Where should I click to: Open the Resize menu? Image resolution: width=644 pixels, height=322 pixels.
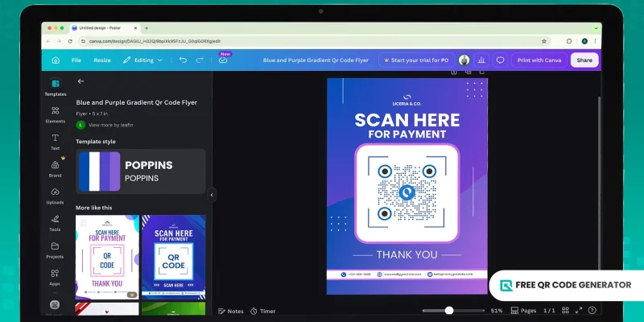tap(102, 60)
